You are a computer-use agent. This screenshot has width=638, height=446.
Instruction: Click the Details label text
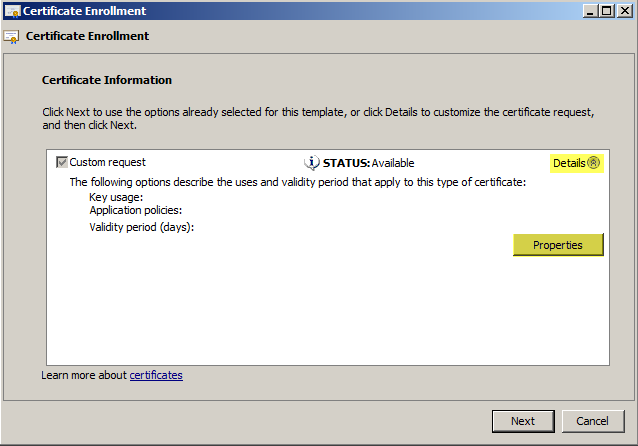(x=569, y=163)
